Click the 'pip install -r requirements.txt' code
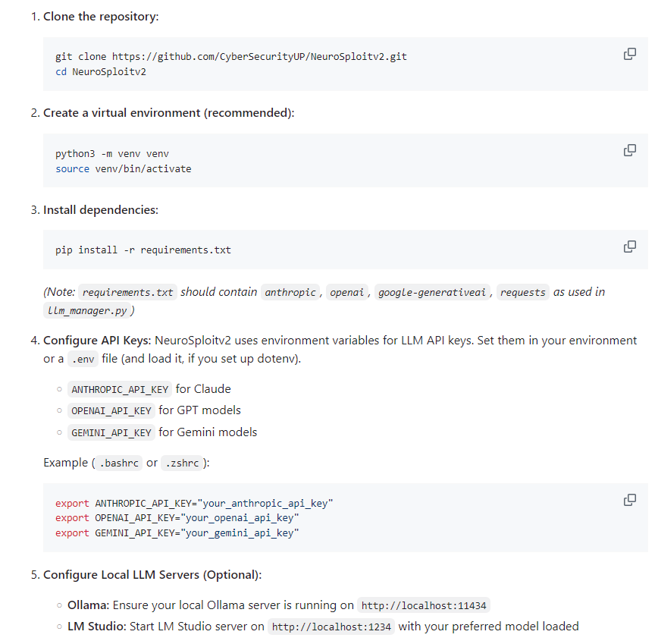This screenshot has width=658, height=644. pos(143,250)
